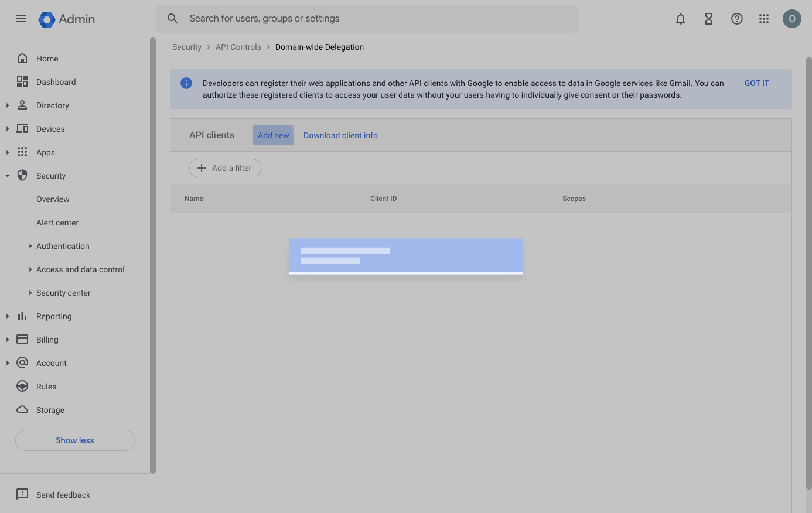Open the tasks hourglass icon

(708, 19)
